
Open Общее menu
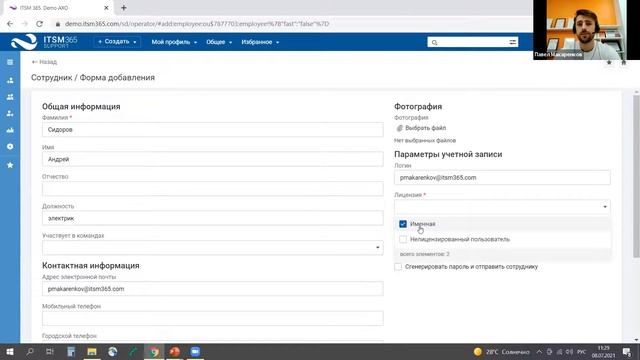tap(219, 42)
